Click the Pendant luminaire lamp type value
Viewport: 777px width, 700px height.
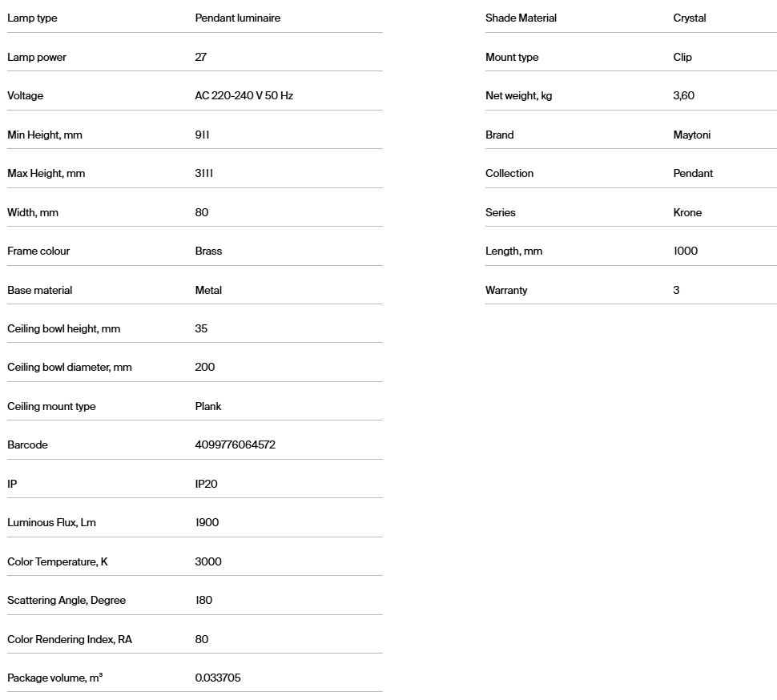point(237,18)
